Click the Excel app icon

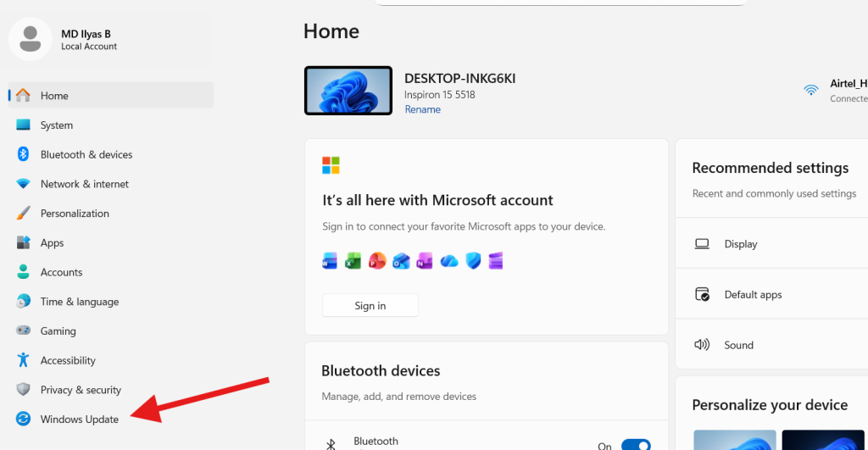click(x=353, y=261)
